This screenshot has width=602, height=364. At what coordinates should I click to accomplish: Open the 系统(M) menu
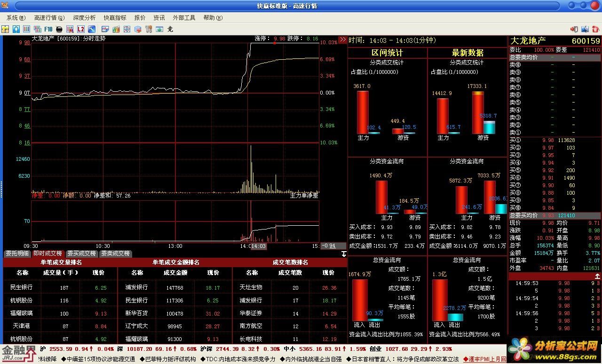pos(16,18)
